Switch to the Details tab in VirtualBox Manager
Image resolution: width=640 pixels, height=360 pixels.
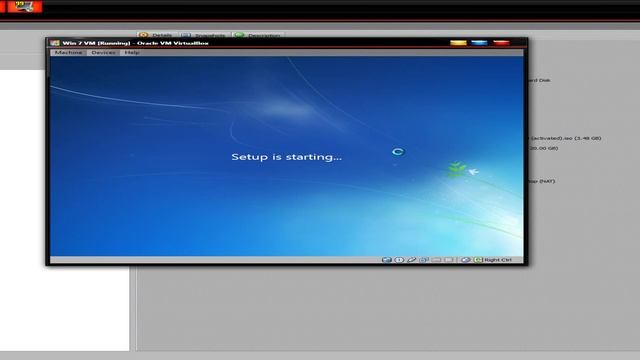click(x=156, y=35)
